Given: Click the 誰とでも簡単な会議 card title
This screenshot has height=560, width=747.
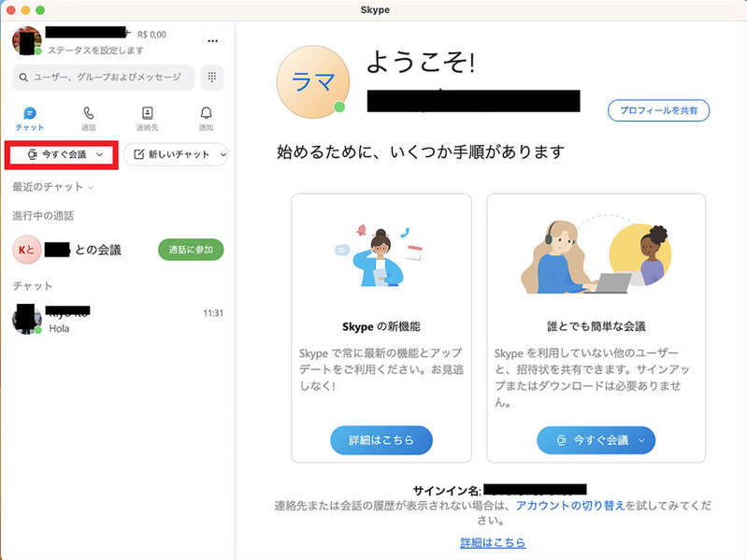Looking at the screenshot, I should pos(596,326).
